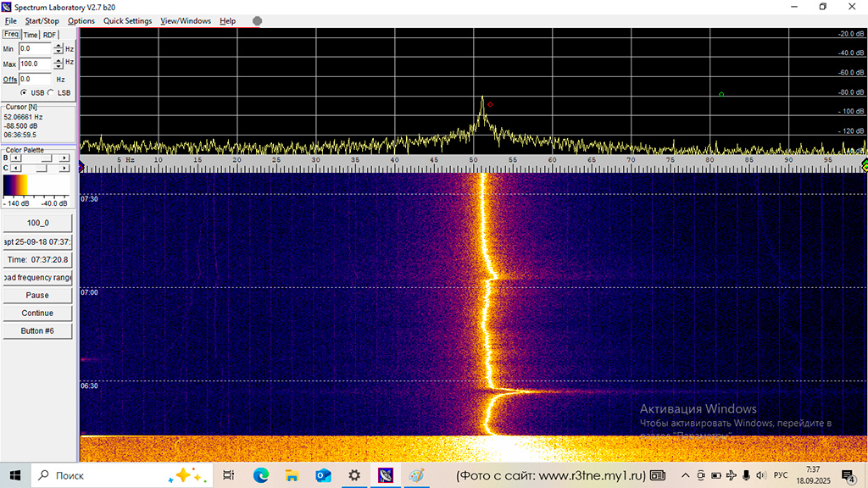Open the Settings gear on the taskbar
The height and width of the screenshot is (488, 868).
tap(354, 475)
